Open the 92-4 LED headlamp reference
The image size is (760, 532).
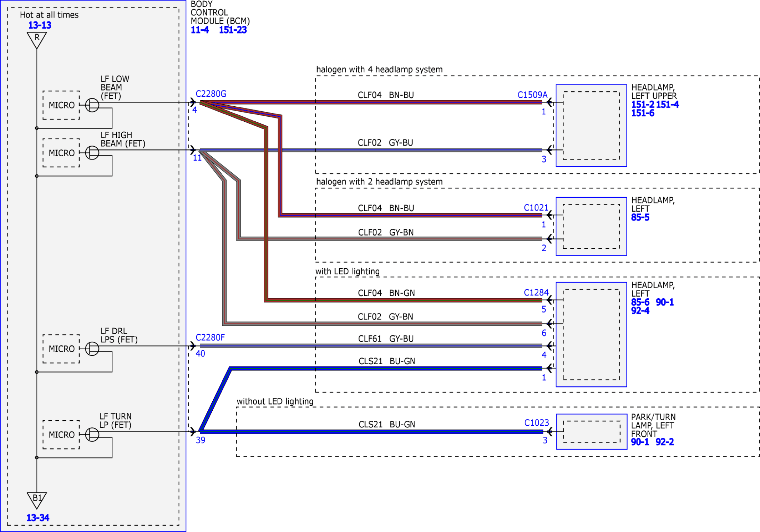(x=640, y=310)
